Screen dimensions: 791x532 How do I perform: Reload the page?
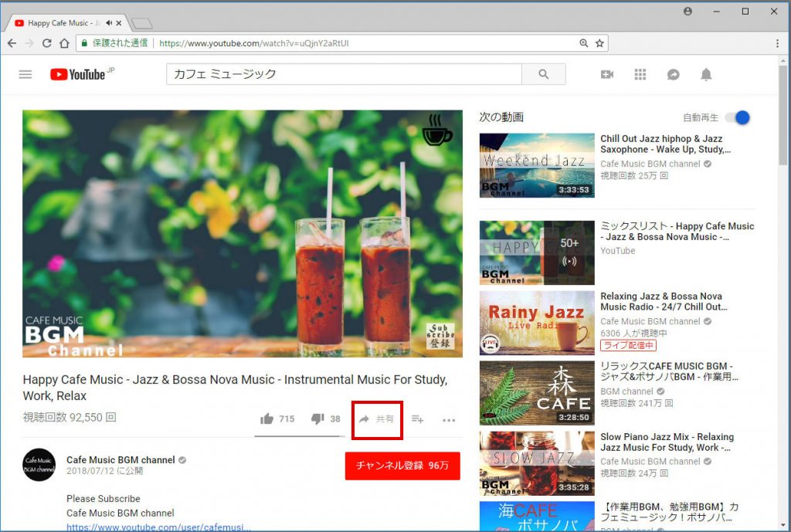tap(47, 43)
